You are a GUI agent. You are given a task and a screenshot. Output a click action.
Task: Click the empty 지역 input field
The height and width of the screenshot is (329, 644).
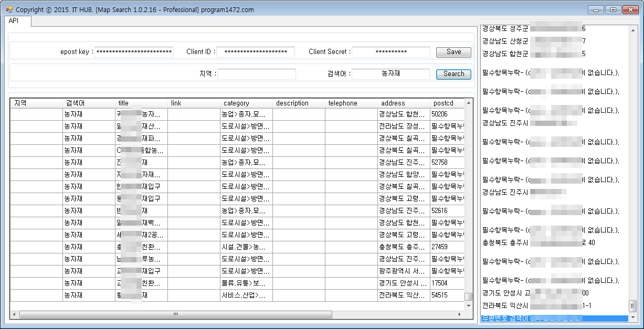(x=257, y=74)
